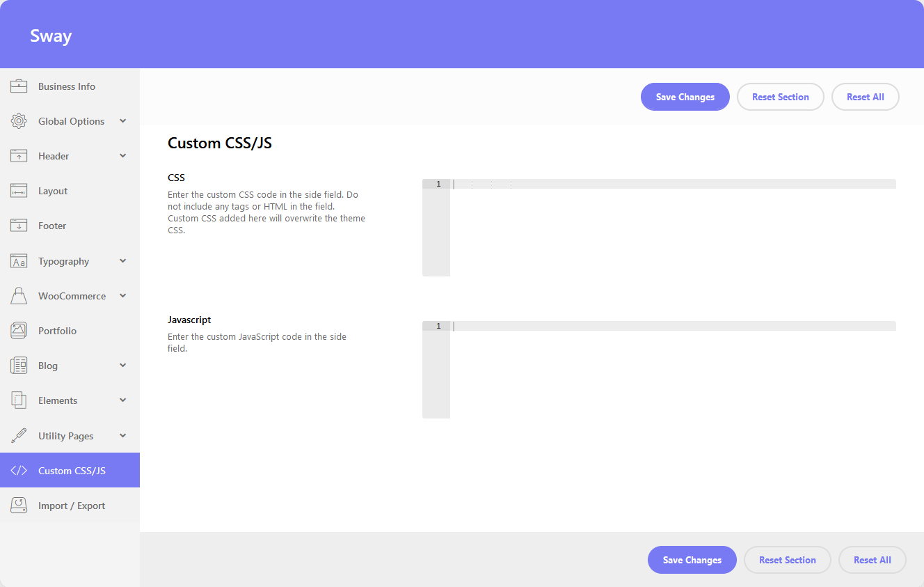Viewport: 924px width, 587px height.
Task: Expand the Elements section chevron
Action: (123, 400)
